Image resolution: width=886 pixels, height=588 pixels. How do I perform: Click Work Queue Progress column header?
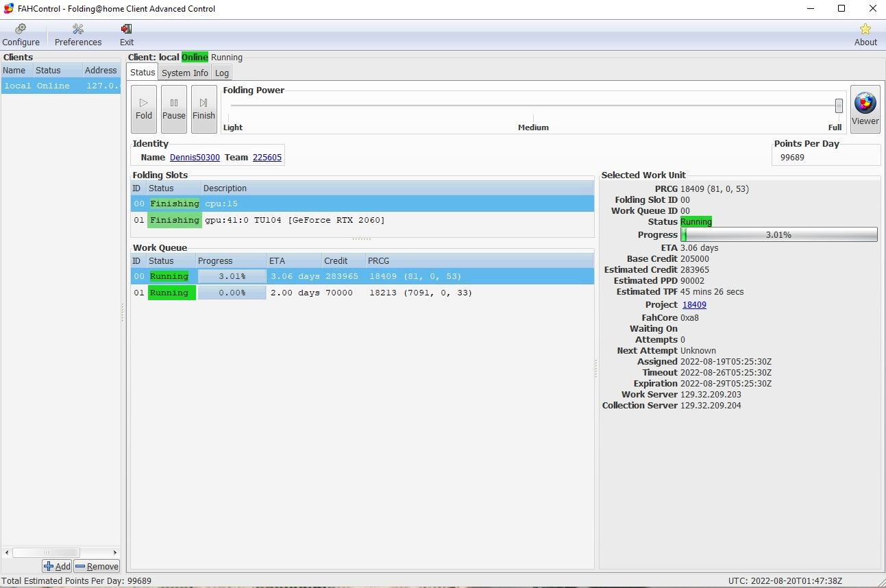(231, 261)
